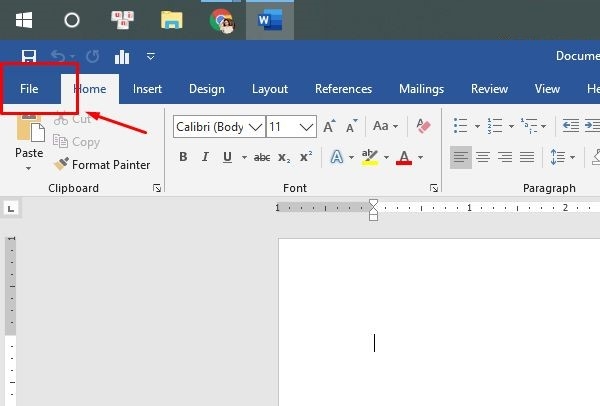Select Center alignment
Screen dimensions: 600x406
tap(483, 157)
